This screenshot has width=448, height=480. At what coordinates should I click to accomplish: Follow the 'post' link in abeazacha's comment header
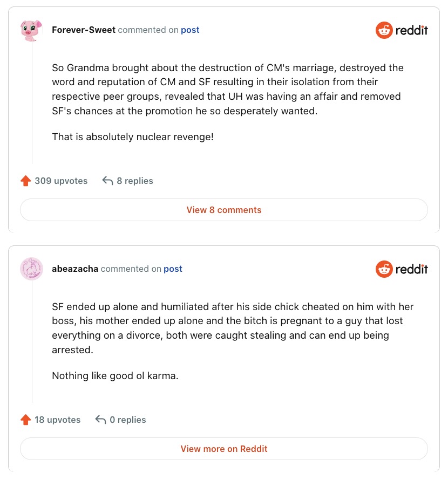tap(173, 269)
